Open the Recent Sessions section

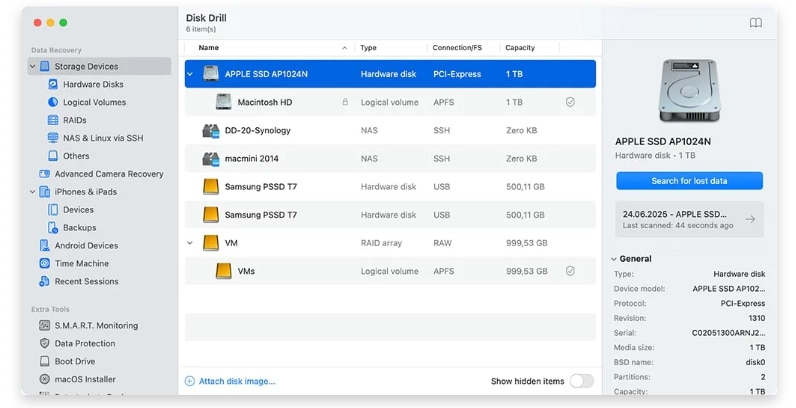[x=87, y=281]
